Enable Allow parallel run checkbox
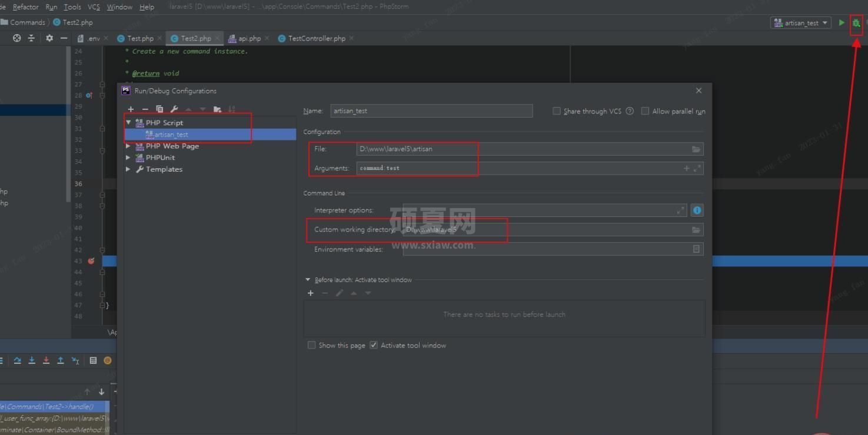Viewport: 868px width, 435px height. click(x=645, y=111)
